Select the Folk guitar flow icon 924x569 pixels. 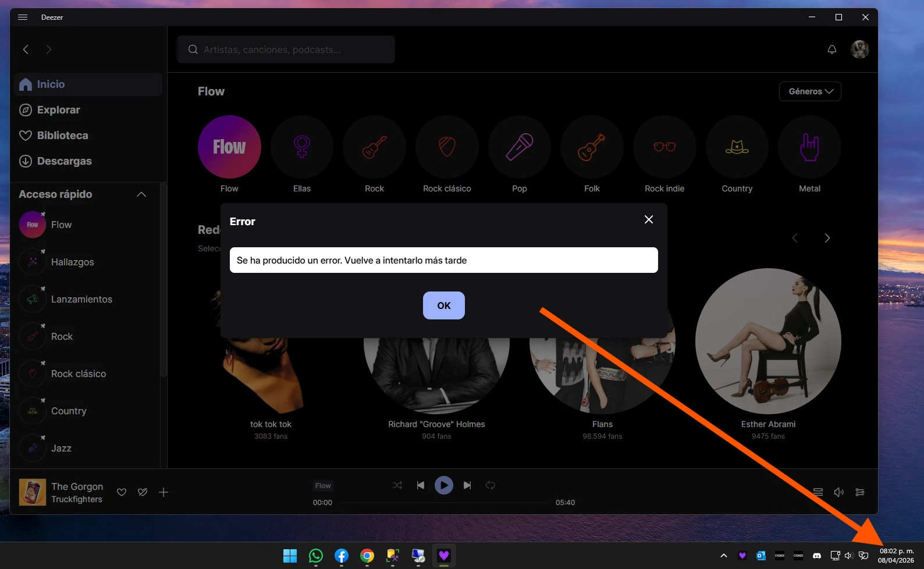coord(592,147)
